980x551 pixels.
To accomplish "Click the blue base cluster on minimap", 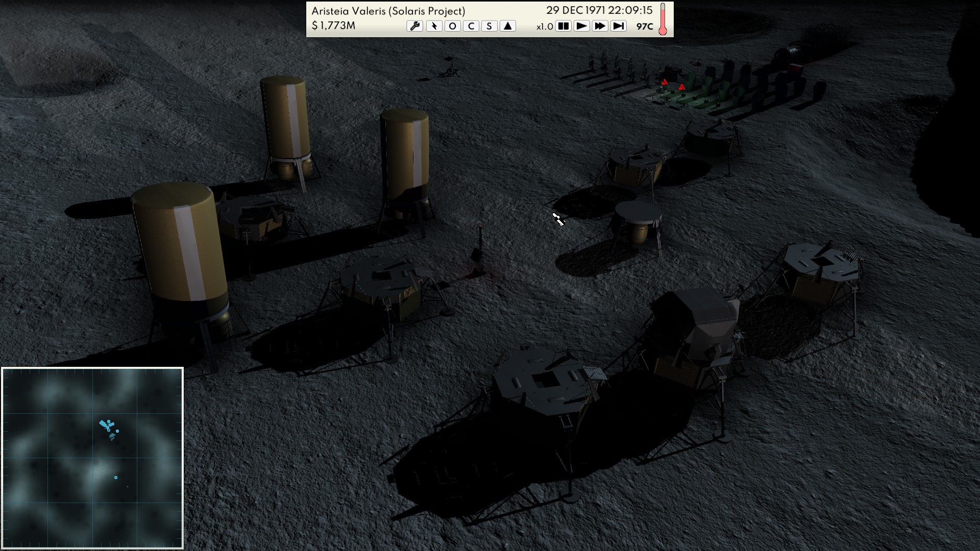I will pyautogui.click(x=108, y=426).
